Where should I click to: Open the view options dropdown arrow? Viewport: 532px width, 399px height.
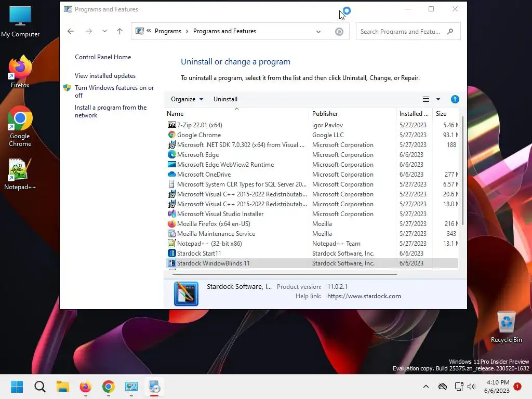pyautogui.click(x=438, y=99)
